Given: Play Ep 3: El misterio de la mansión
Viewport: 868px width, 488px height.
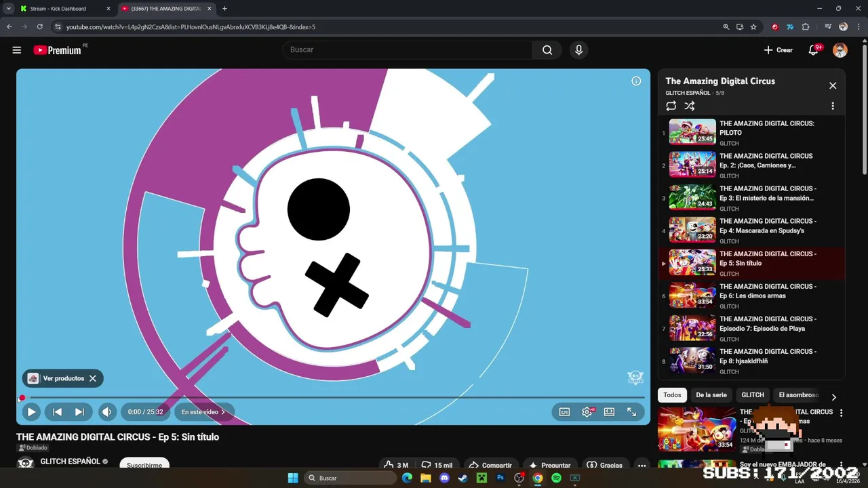Looking at the screenshot, I should tap(752, 197).
